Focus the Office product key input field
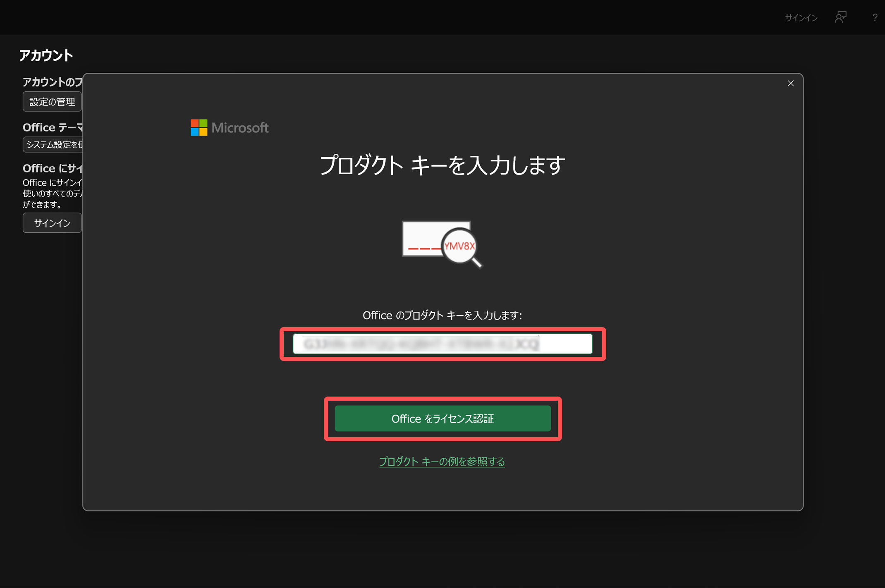The height and width of the screenshot is (588, 885). 442,344
